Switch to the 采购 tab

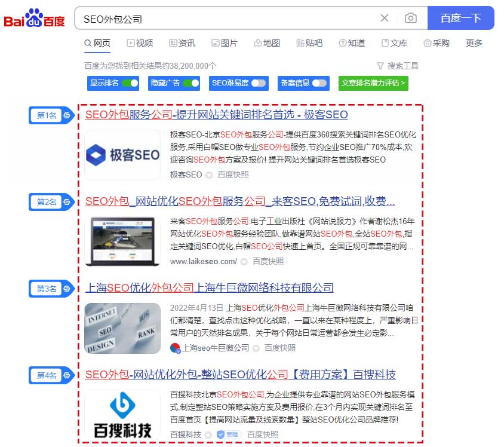(437, 43)
